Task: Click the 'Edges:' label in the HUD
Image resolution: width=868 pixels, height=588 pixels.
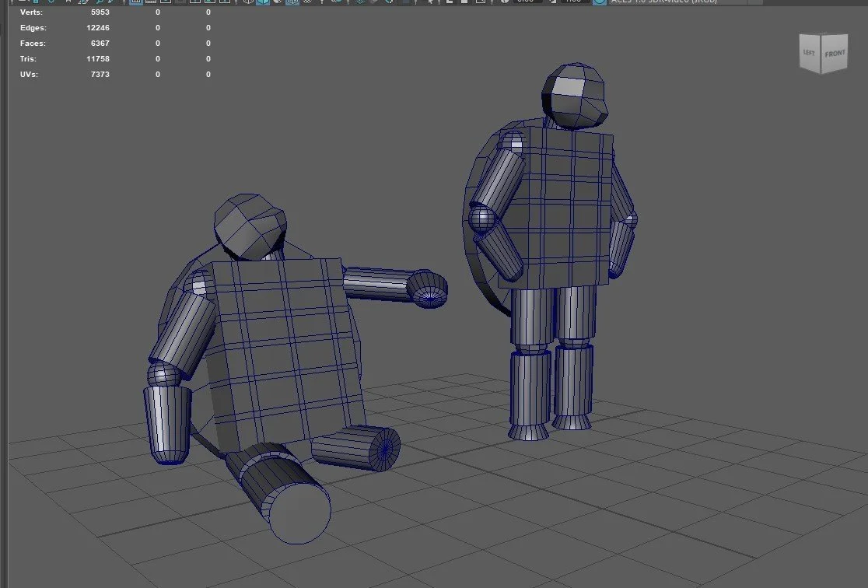Action: [x=33, y=28]
